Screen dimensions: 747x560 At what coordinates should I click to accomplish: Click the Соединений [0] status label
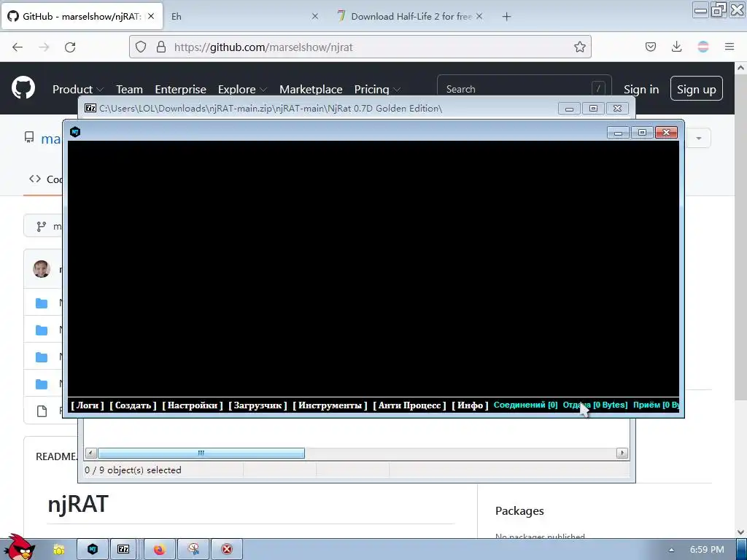(x=525, y=405)
